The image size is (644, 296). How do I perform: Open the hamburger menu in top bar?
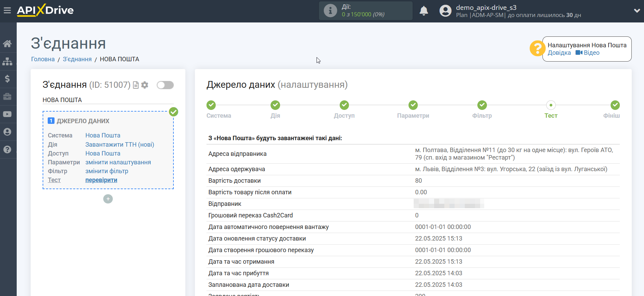pos(7,11)
